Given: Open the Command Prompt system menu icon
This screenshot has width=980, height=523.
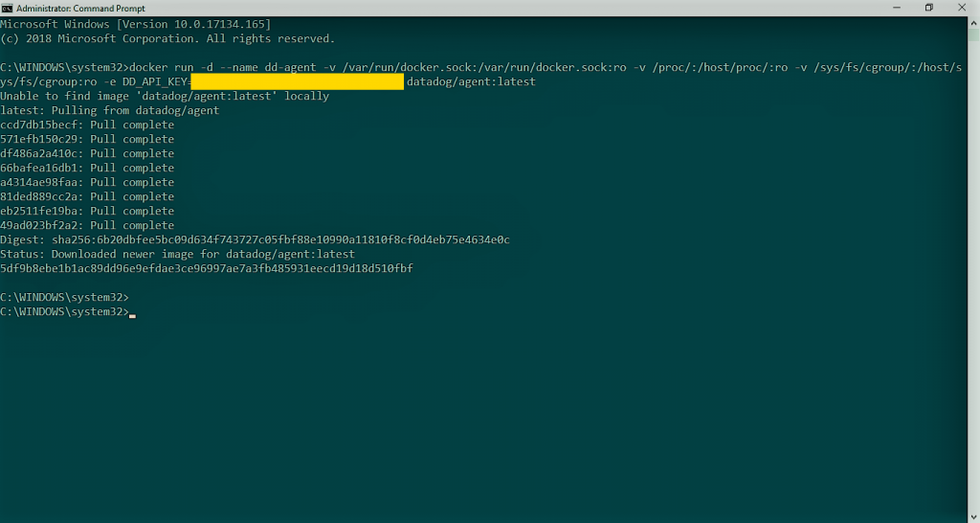Looking at the screenshot, I should point(7,8).
